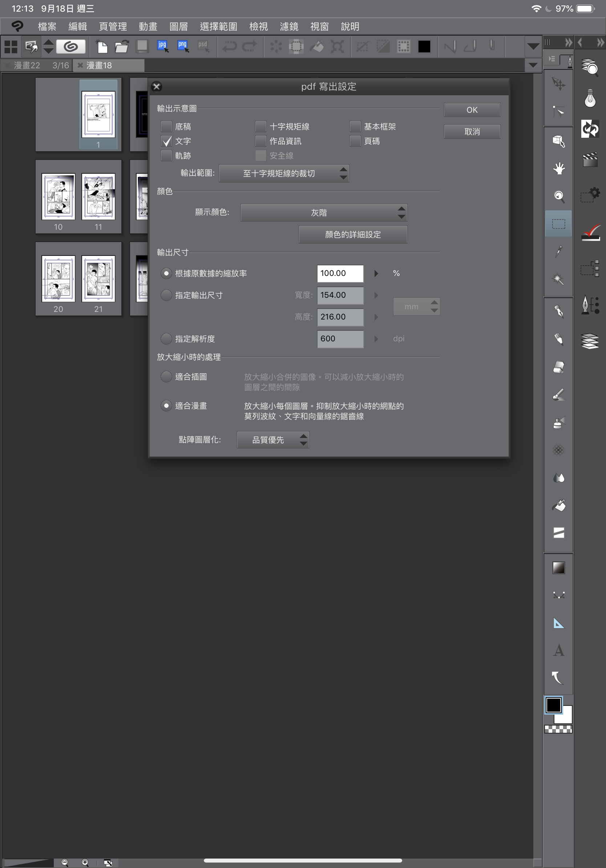Select the Ruler triangle tool
The width and height of the screenshot is (606, 868).
click(x=558, y=623)
